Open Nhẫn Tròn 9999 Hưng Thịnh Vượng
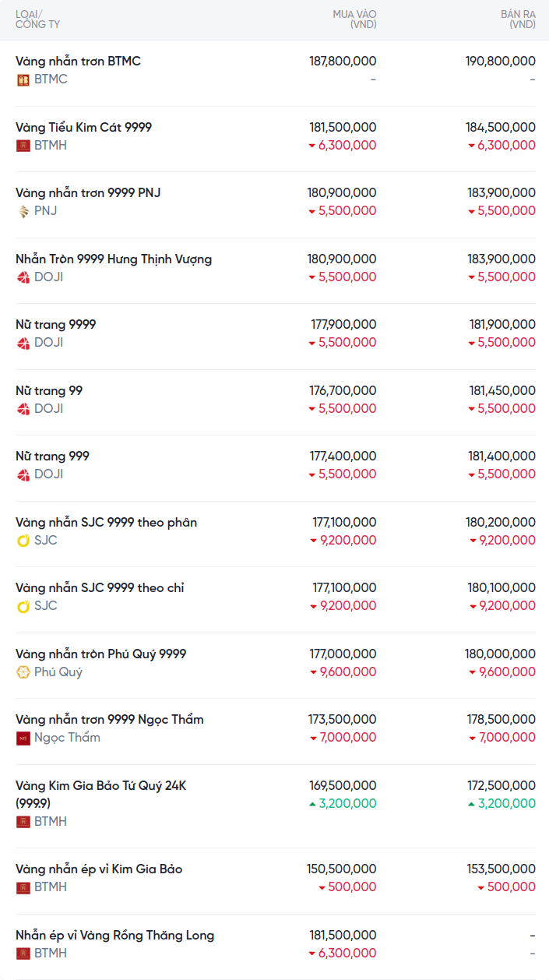549x980 pixels. pyautogui.click(x=114, y=259)
